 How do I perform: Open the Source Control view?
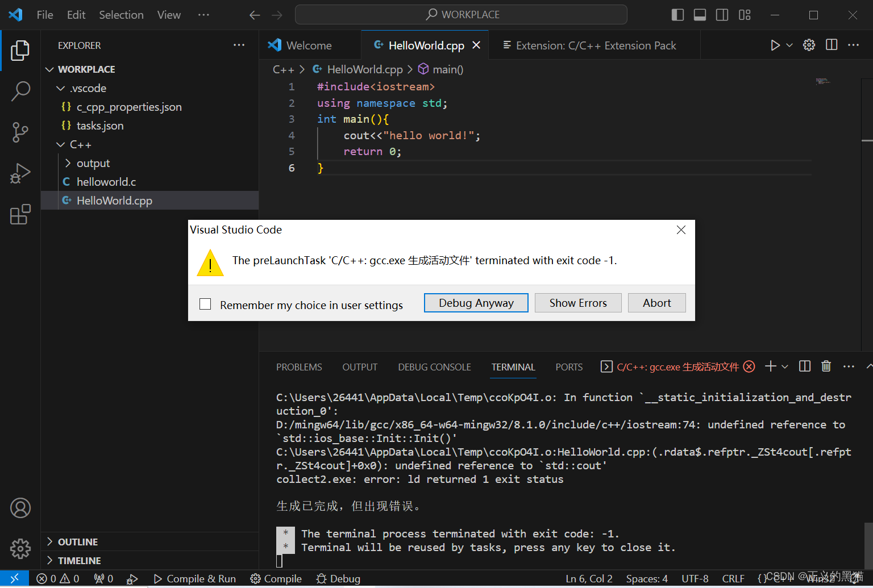(20, 132)
